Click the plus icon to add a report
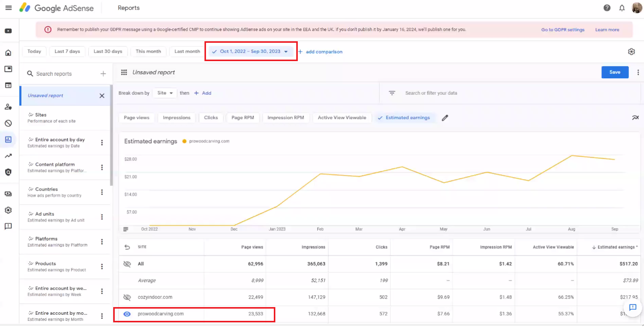 click(103, 74)
